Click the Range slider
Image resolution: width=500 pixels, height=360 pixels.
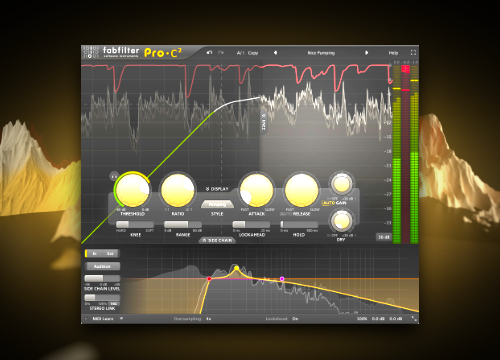[x=183, y=224]
